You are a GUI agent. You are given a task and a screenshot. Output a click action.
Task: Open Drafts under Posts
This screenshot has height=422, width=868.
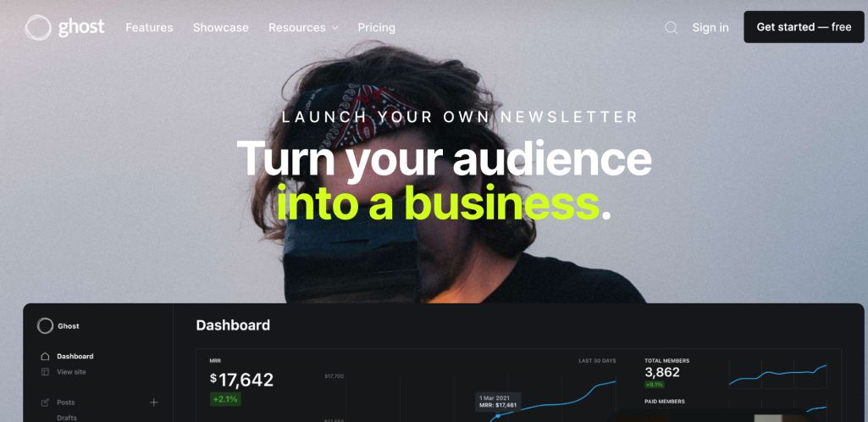click(67, 418)
